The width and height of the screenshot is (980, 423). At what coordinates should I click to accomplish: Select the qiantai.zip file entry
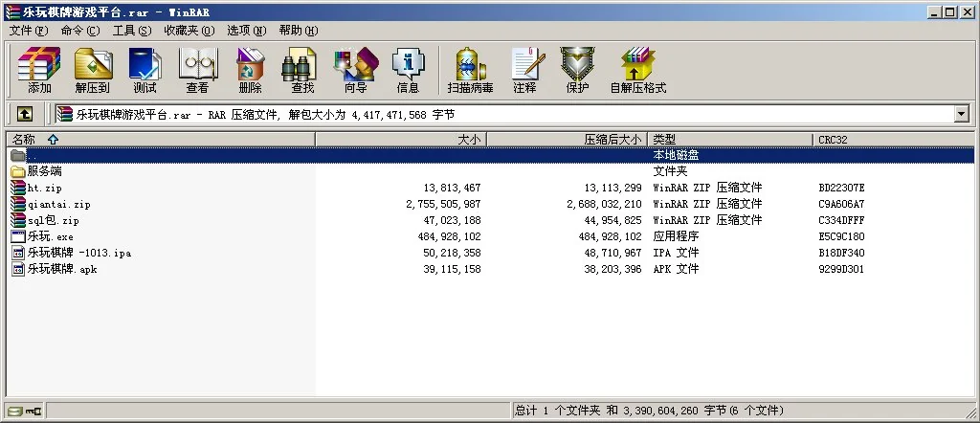[58, 204]
